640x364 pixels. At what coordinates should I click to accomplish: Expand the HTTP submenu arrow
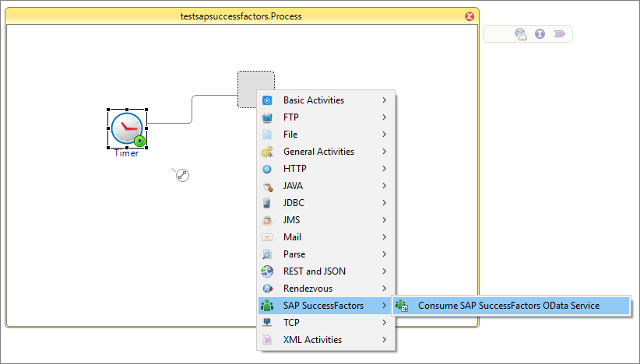point(384,168)
